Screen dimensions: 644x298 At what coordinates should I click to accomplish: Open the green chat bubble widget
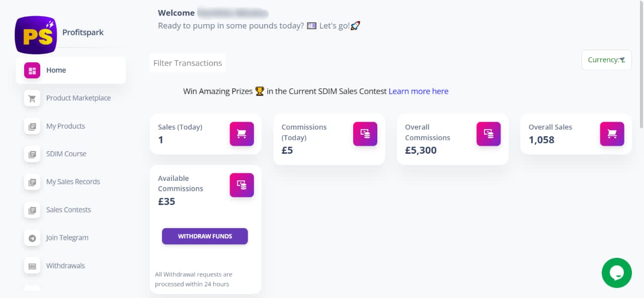pyautogui.click(x=616, y=273)
